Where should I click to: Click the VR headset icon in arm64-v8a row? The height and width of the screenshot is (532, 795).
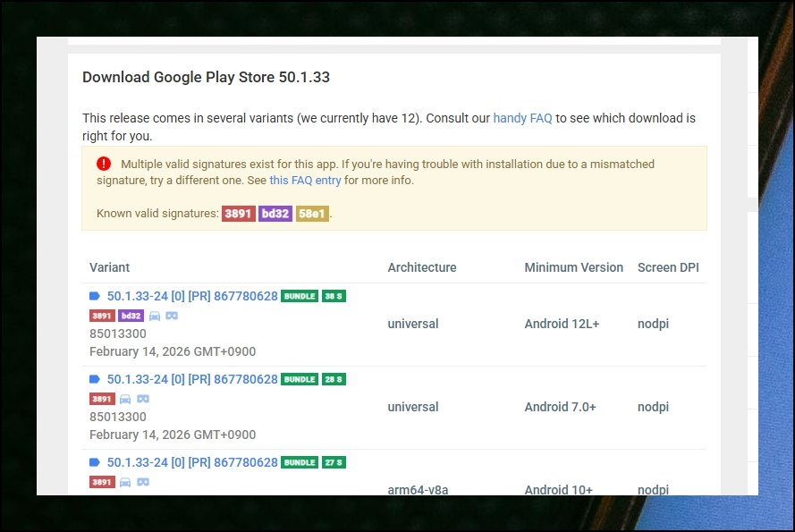143,482
